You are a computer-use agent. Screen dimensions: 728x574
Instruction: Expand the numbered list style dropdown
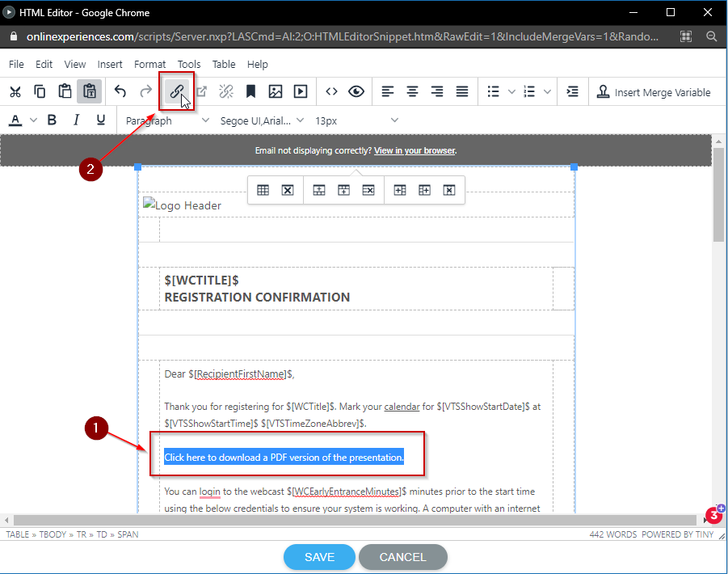click(547, 91)
